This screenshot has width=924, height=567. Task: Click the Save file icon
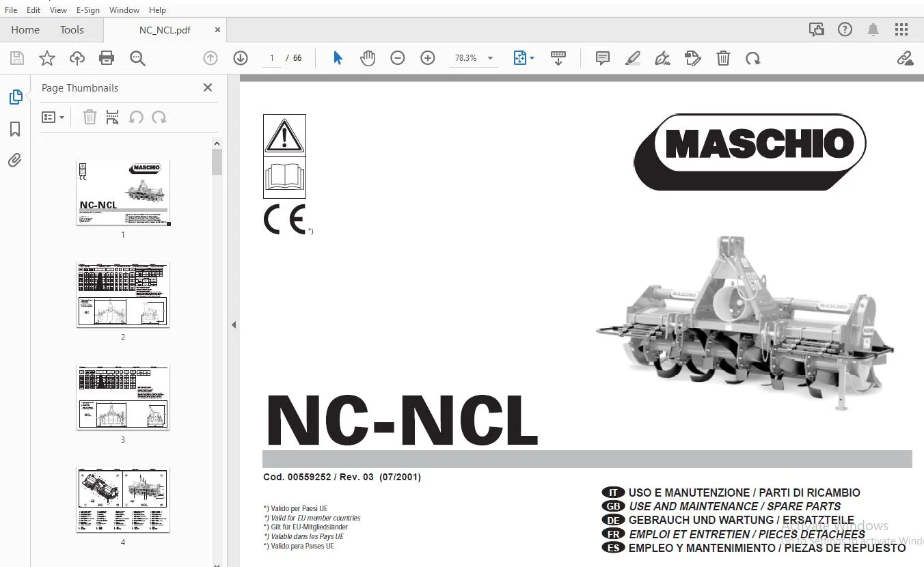pos(17,59)
